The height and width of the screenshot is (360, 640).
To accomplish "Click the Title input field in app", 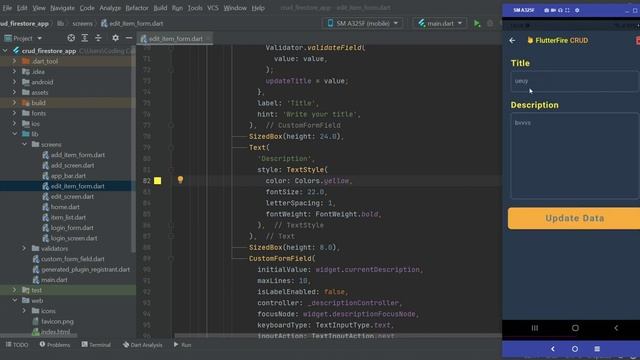I will [575, 81].
